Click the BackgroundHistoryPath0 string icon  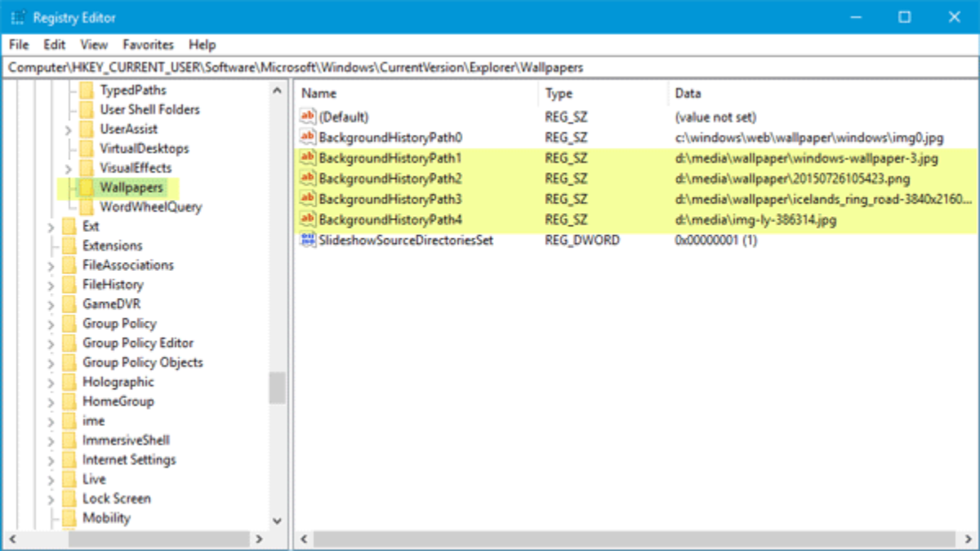308,137
